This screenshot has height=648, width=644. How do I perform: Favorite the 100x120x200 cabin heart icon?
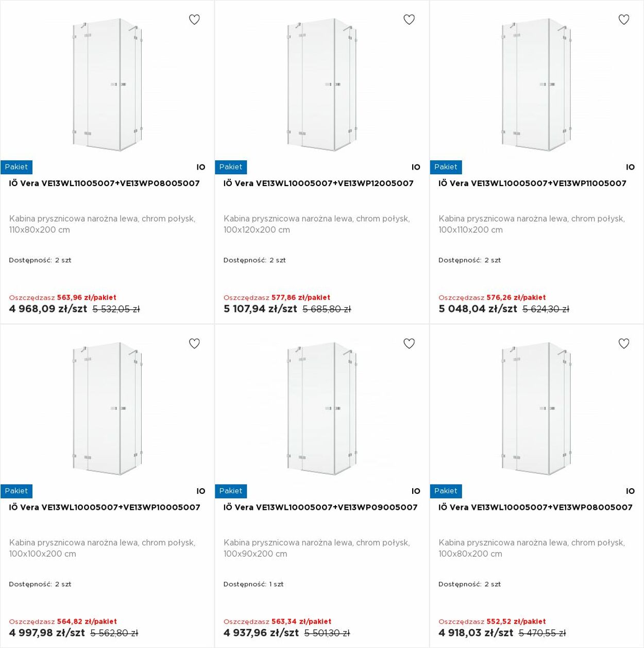(x=409, y=20)
